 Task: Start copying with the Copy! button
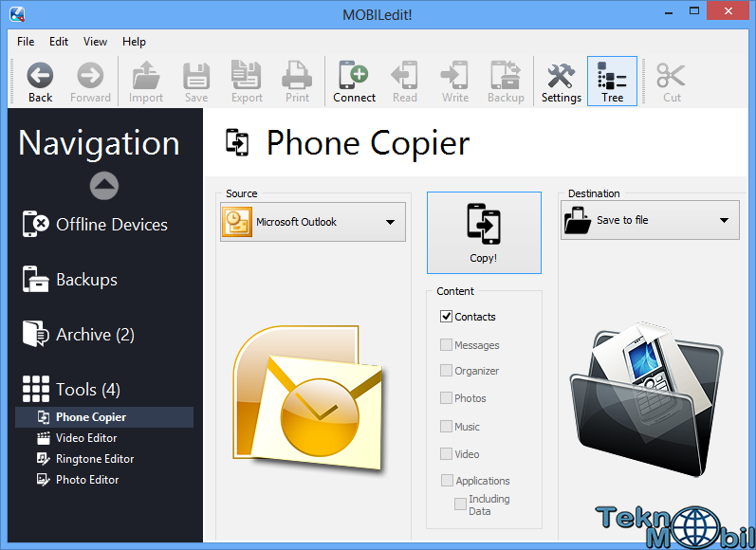pyautogui.click(x=484, y=232)
